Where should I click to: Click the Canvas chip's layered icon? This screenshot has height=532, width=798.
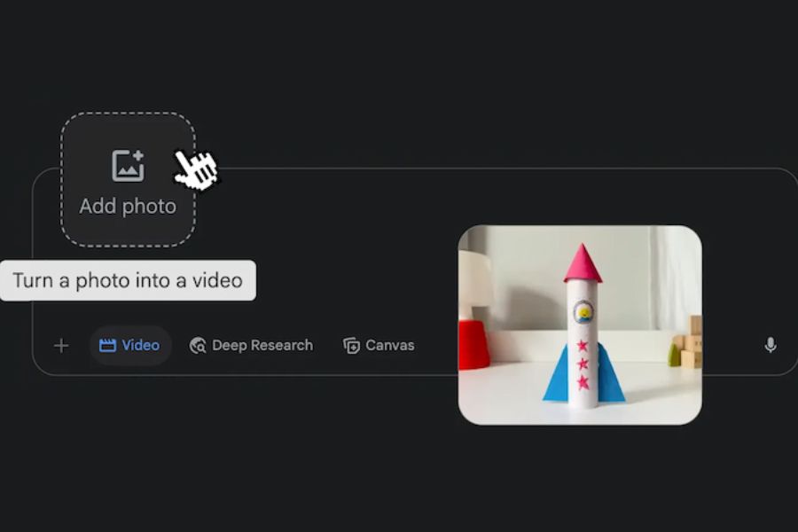(351, 346)
